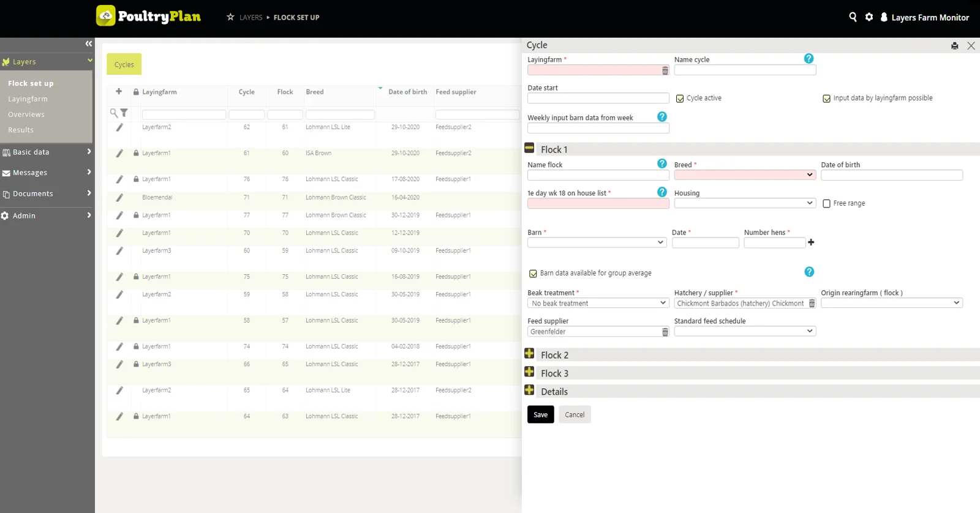
Task: Toggle Barn data available for group average
Action: pos(533,274)
